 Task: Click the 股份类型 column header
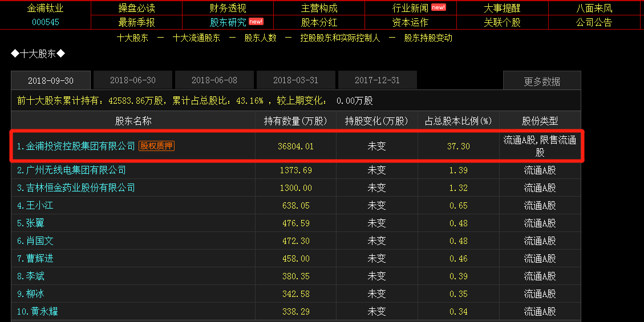540,121
